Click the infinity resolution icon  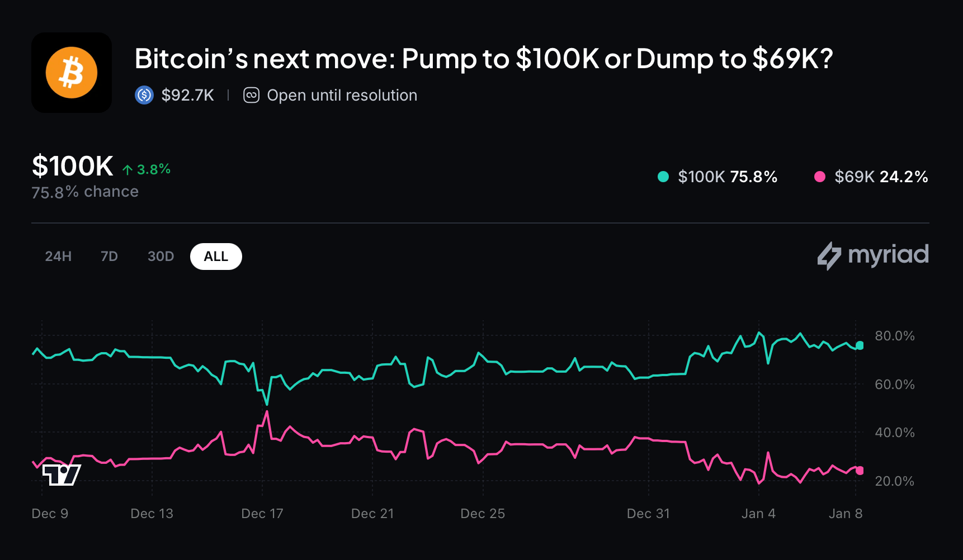tap(252, 95)
